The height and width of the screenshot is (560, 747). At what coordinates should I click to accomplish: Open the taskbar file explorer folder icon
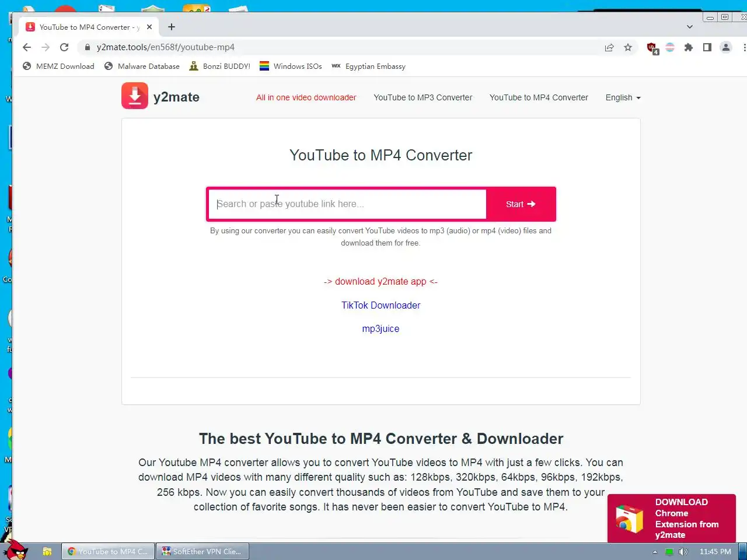click(47, 551)
